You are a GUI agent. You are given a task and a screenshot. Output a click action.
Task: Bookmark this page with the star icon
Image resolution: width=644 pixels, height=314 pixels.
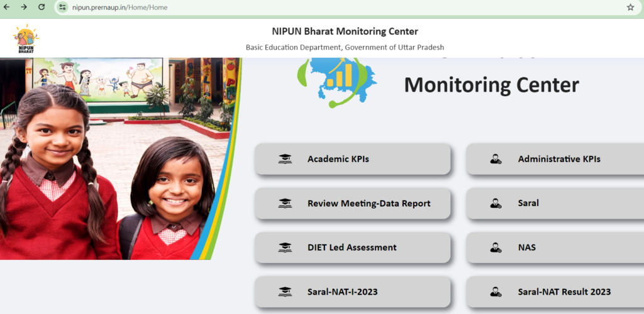pyautogui.click(x=630, y=8)
